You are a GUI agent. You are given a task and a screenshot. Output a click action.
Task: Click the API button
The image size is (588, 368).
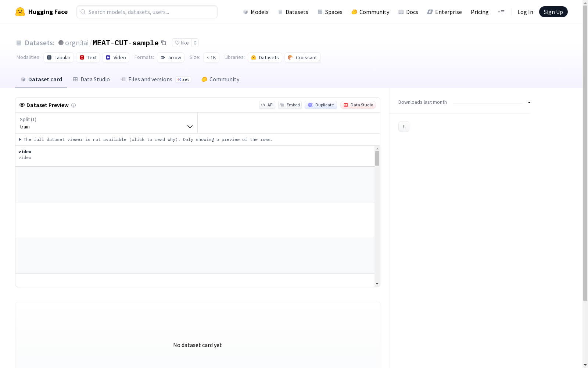267,105
